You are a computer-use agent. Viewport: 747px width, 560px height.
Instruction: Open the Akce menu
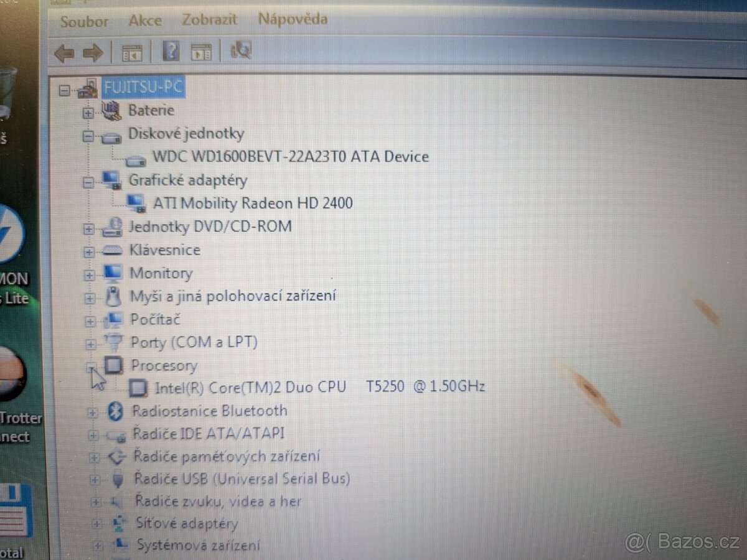[144, 19]
